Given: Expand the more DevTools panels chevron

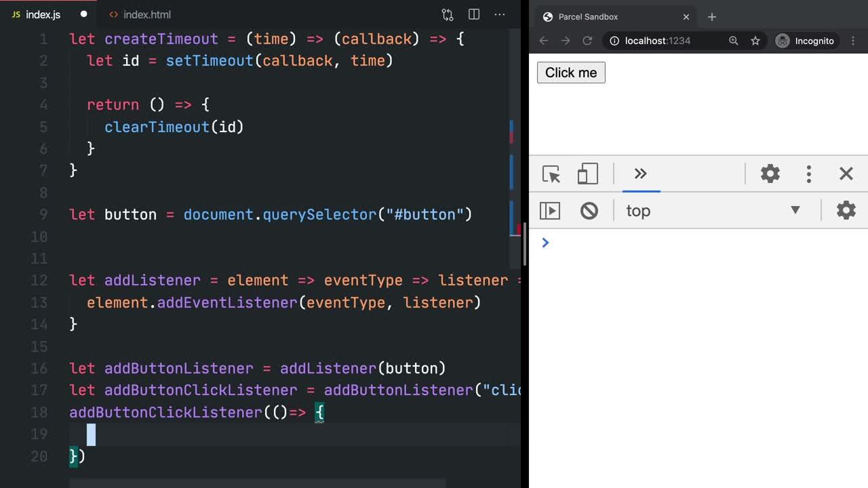Looking at the screenshot, I should point(641,174).
